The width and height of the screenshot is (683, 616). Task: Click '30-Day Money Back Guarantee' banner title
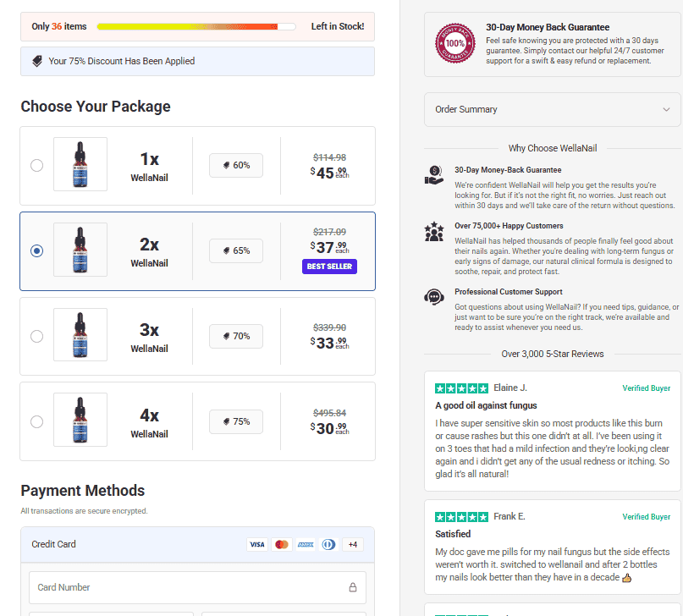[548, 27]
